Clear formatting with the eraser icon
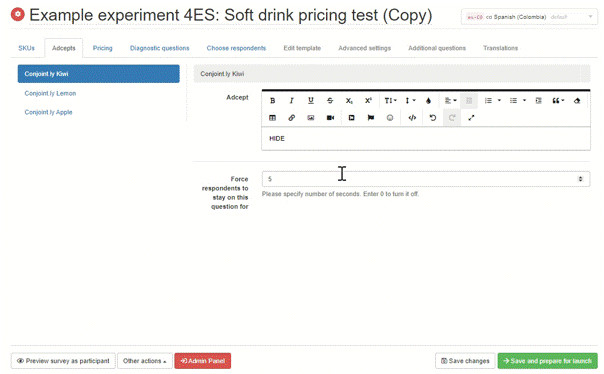 pyautogui.click(x=577, y=101)
